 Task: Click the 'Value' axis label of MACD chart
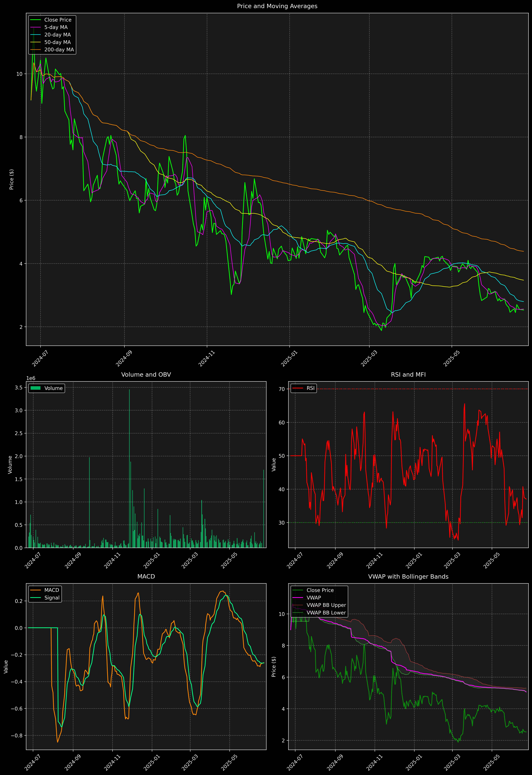pos(6,667)
